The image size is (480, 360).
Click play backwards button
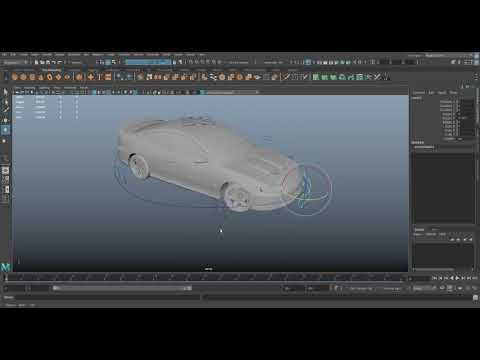[x=452, y=278]
